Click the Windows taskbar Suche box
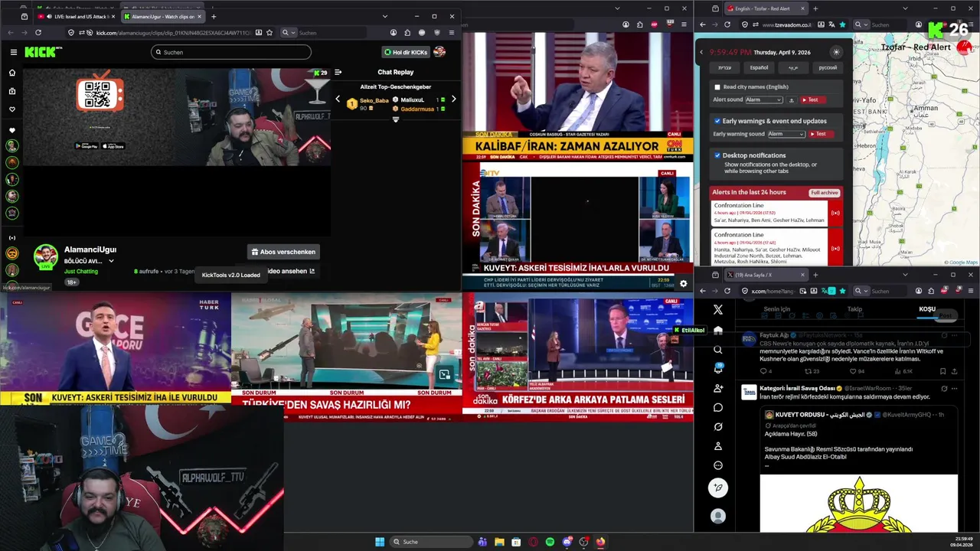 (x=431, y=542)
